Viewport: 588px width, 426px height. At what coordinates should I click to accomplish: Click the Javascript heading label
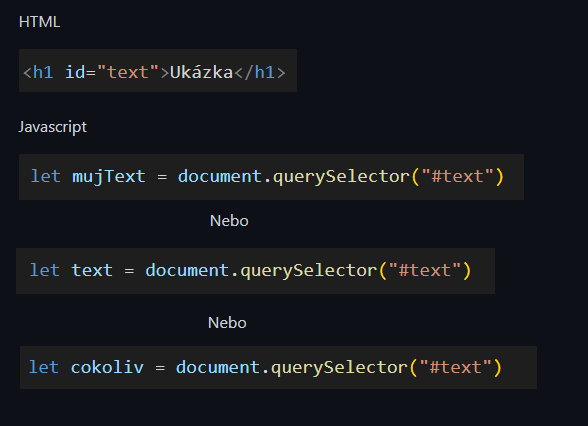[x=52, y=127]
